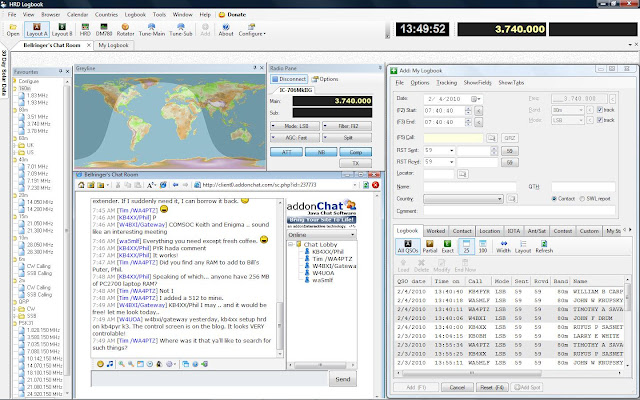Show the last 25 QSOs

coord(466,247)
